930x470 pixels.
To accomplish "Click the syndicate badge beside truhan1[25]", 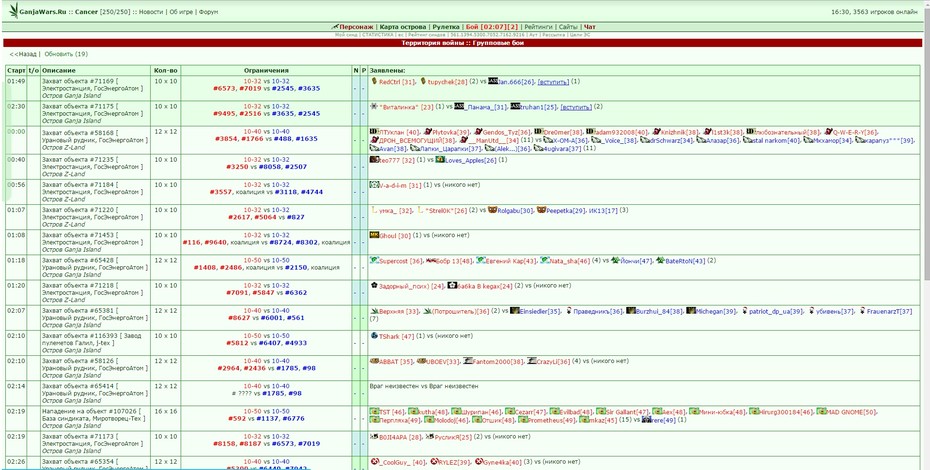I will 515,106.
